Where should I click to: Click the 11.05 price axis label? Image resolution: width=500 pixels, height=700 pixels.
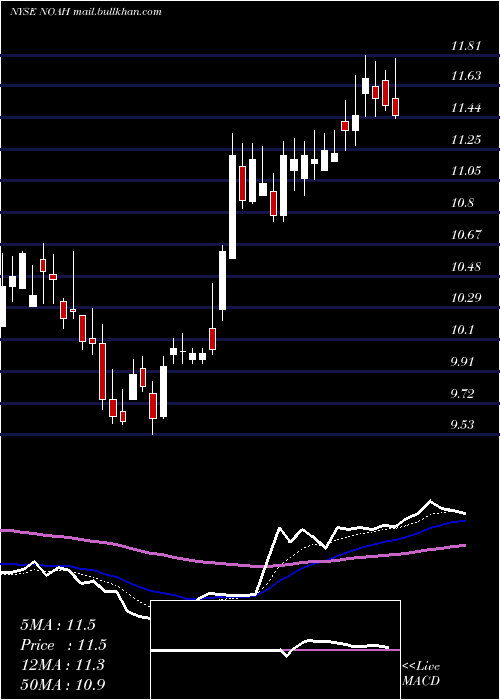(x=466, y=171)
